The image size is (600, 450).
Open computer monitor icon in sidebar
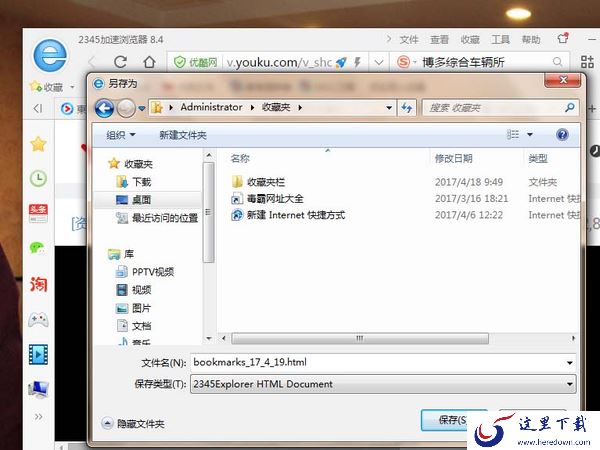(x=38, y=390)
